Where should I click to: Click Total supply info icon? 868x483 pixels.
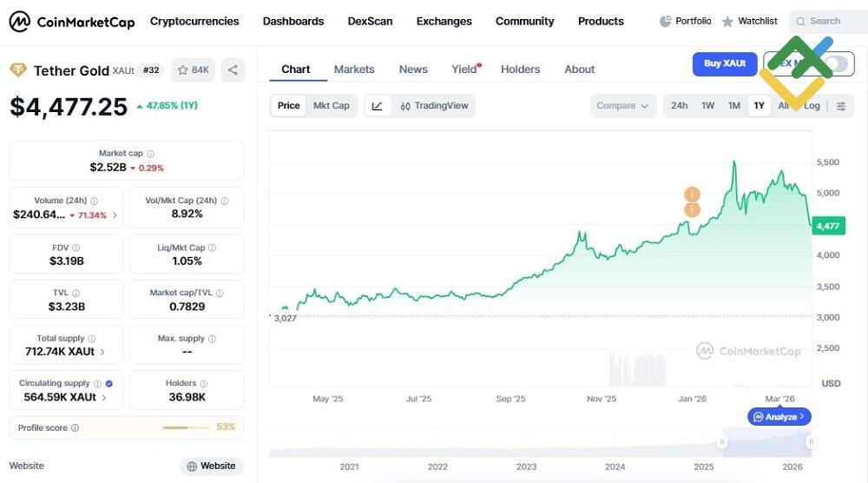(91, 339)
